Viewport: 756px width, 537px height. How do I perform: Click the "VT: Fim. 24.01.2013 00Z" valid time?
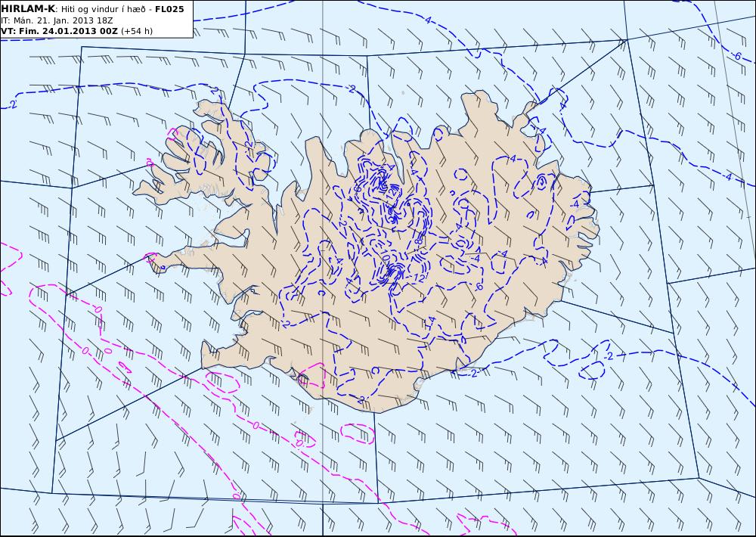click(59, 31)
